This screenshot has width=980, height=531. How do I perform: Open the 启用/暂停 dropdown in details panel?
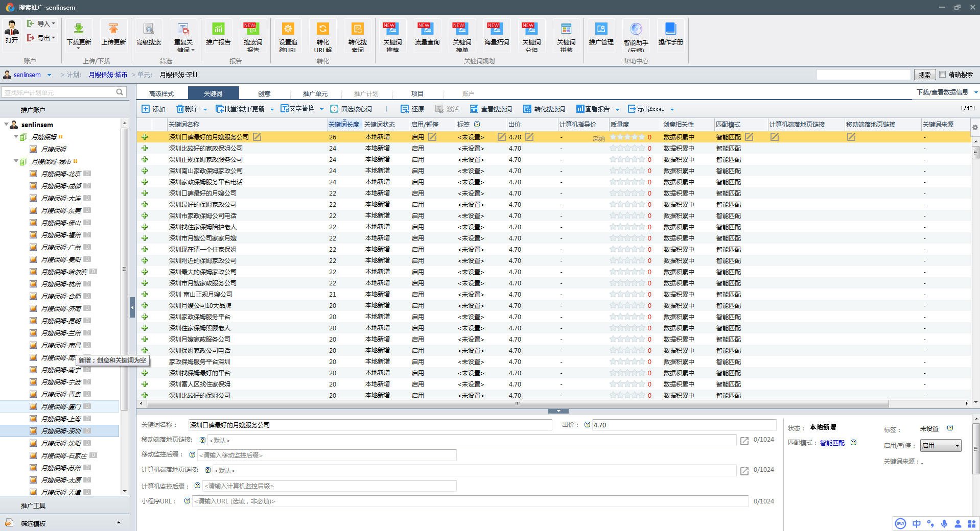tap(940, 445)
